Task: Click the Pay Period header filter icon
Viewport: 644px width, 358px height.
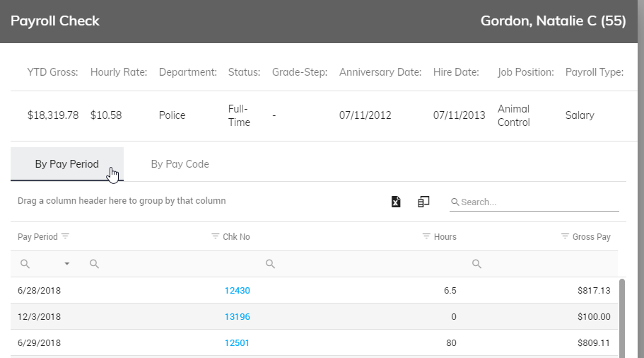Action: click(x=65, y=236)
